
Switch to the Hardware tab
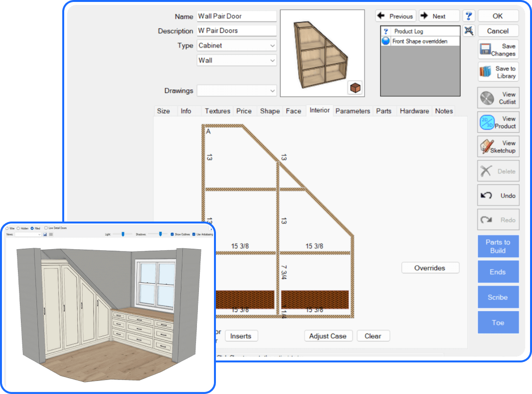(414, 111)
